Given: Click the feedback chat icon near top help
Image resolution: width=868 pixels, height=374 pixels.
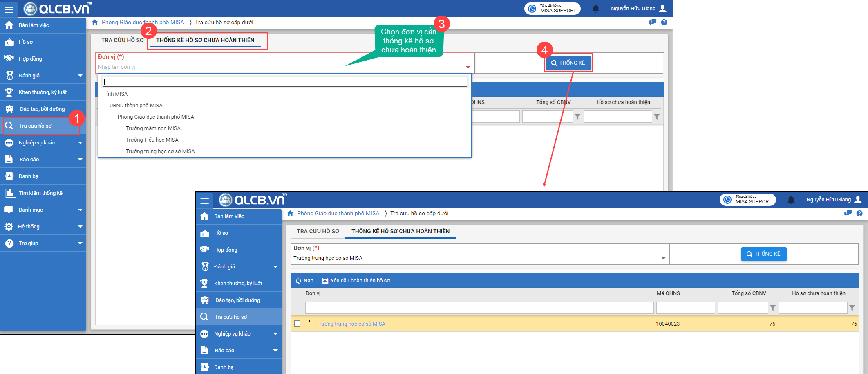Looking at the screenshot, I should click(652, 22).
